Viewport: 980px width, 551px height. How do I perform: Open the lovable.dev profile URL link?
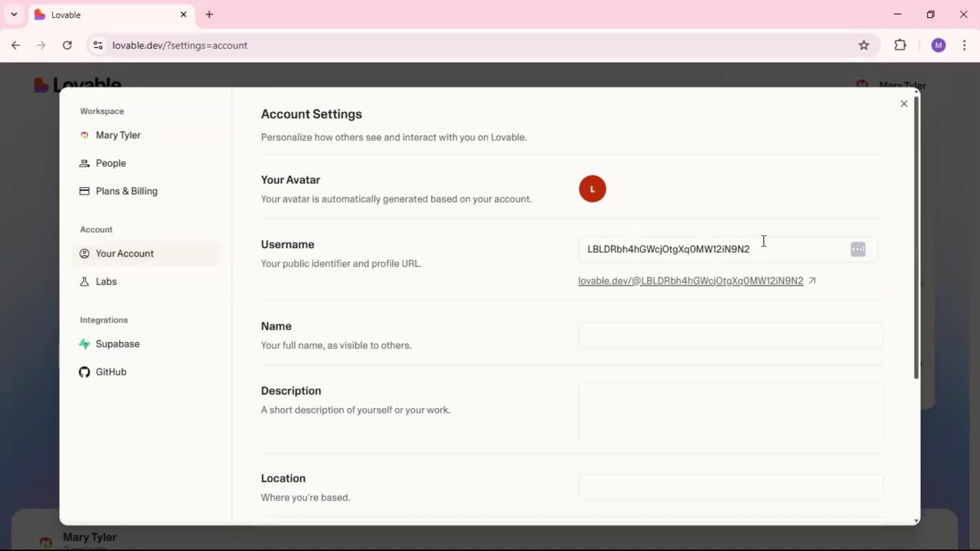click(691, 281)
